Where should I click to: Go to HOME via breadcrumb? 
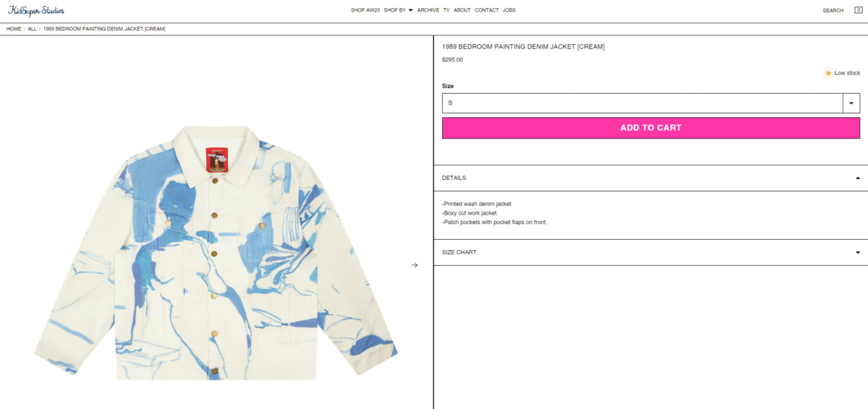(x=14, y=29)
